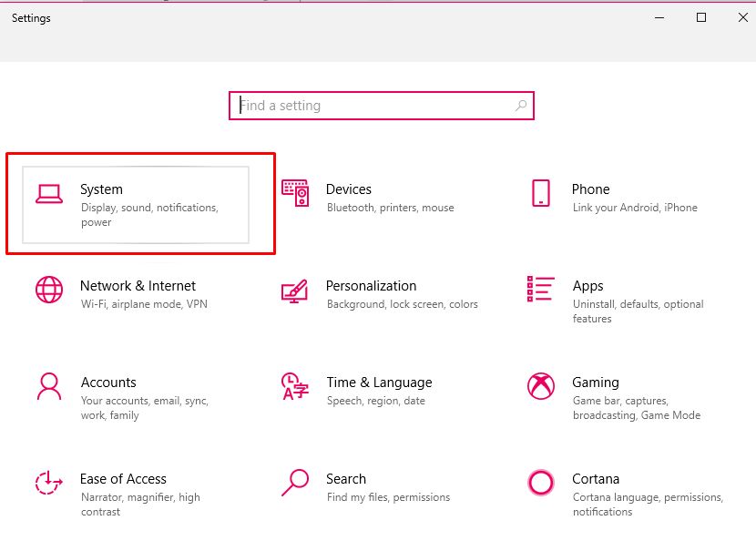Click the System laptop icon
The height and width of the screenshot is (551, 756).
[48, 194]
